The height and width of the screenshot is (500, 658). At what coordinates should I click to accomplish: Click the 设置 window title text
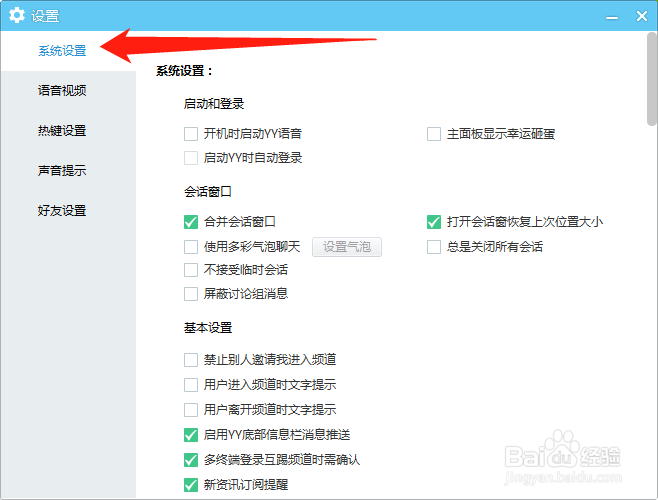45,16
